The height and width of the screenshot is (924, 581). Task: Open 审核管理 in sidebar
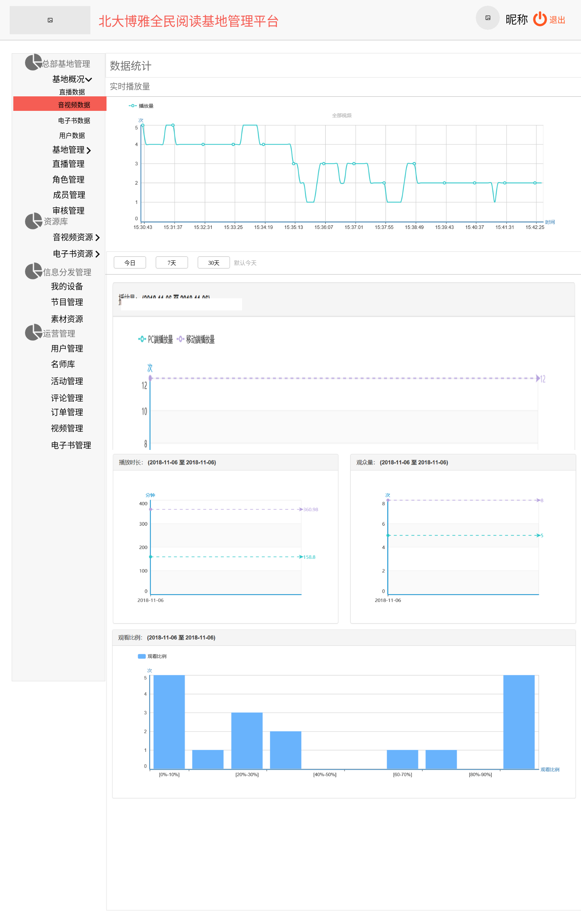pyautogui.click(x=68, y=210)
